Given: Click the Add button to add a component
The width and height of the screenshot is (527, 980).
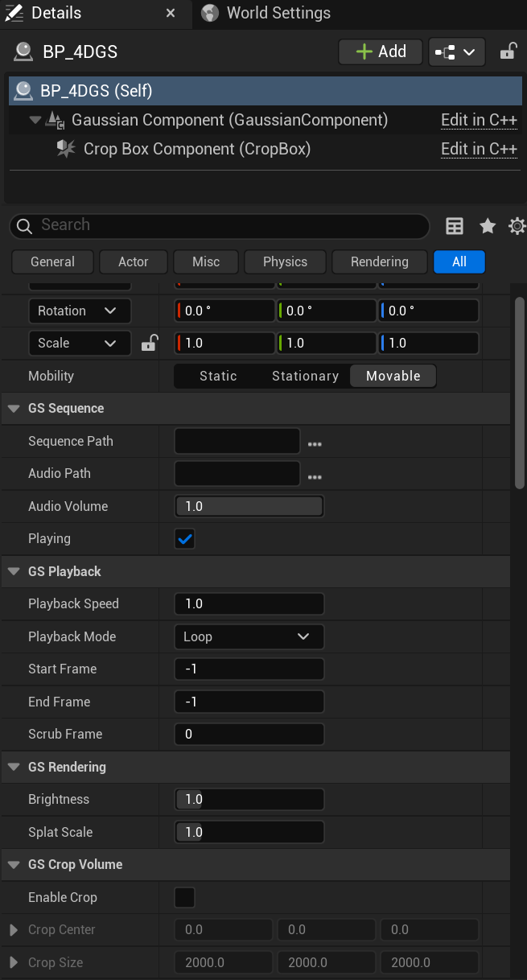Looking at the screenshot, I should (x=380, y=51).
